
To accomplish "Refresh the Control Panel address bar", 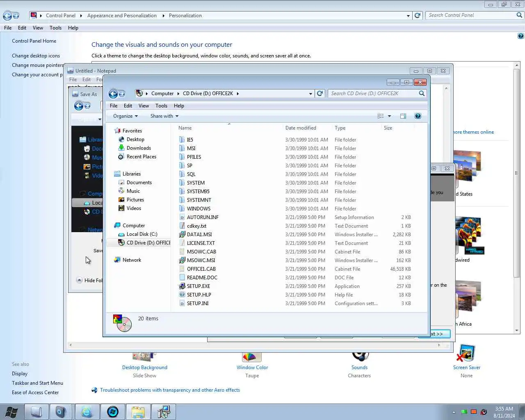I will tap(418, 16).
